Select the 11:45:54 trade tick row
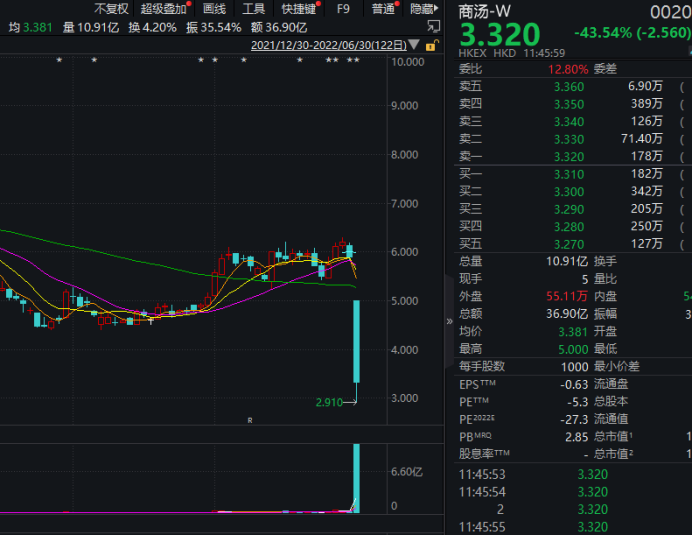Viewport: 693px width, 535px height. point(573,492)
